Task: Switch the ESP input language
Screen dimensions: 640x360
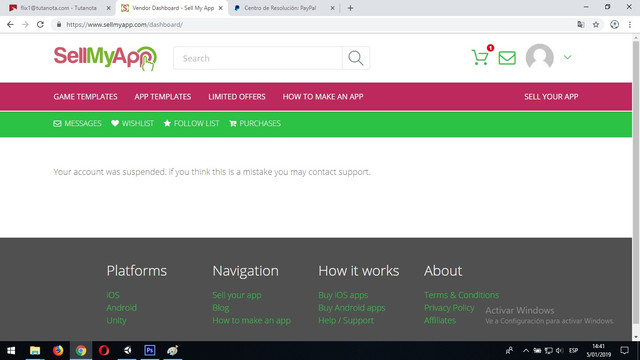Action: (x=573, y=350)
